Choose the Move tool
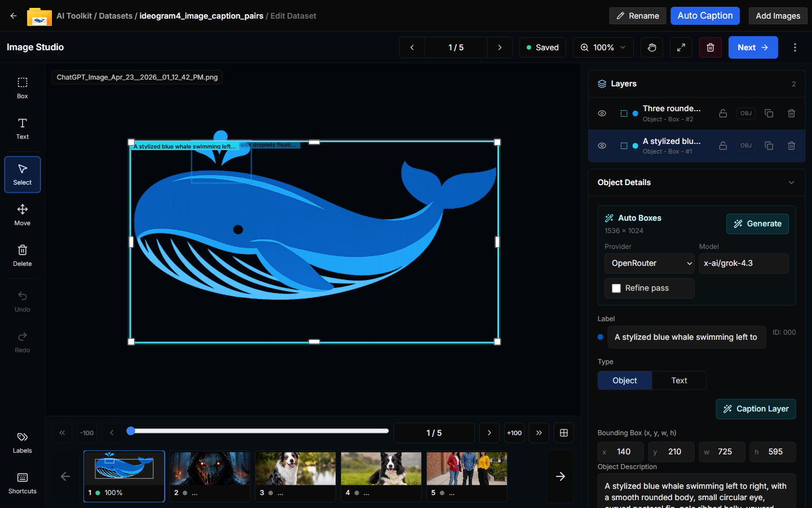 [x=23, y=215]
